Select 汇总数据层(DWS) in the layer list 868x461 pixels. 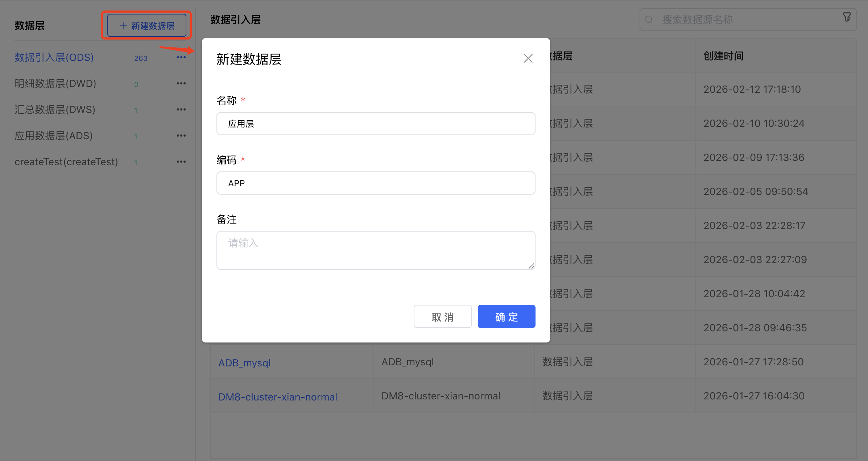[x=55, y=110]
